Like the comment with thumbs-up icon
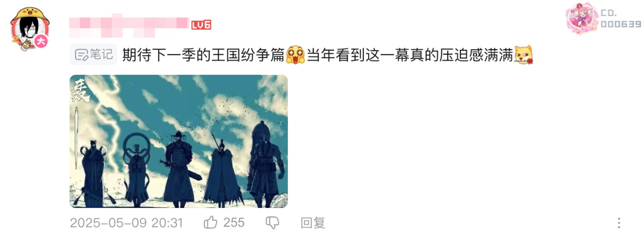This screenshot has width=644, height=239. [x=210, y=222]
